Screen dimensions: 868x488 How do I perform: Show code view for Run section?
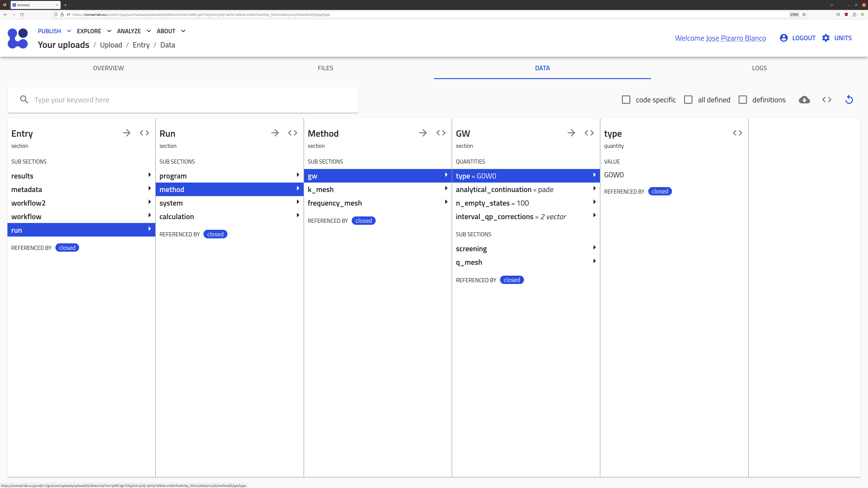(x=292, y=133)
